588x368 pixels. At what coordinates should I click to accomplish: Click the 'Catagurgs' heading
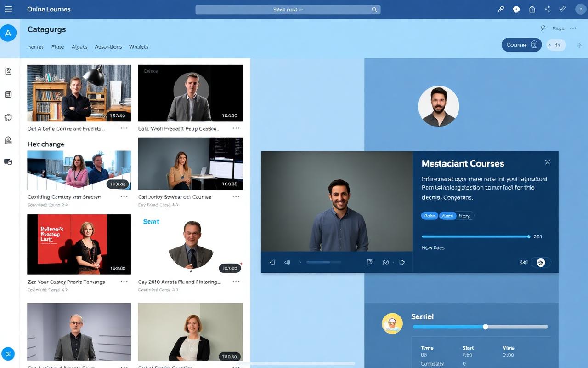pos(46,29)
